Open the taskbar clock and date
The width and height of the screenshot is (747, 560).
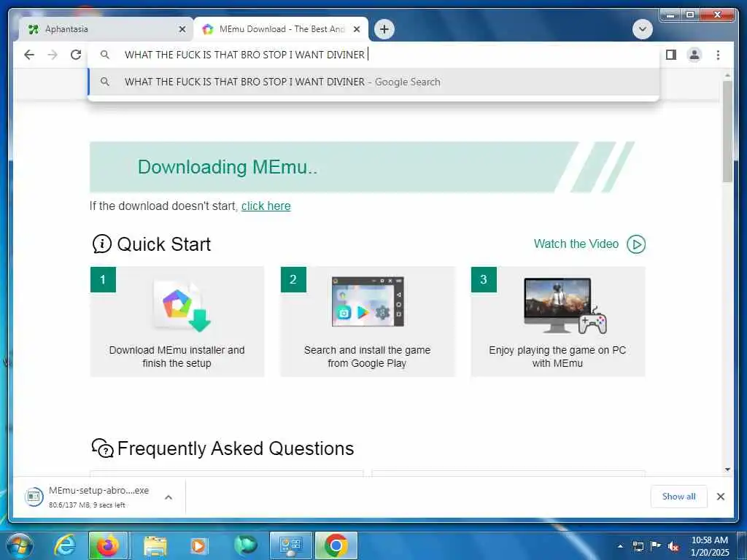coord(710,546)
